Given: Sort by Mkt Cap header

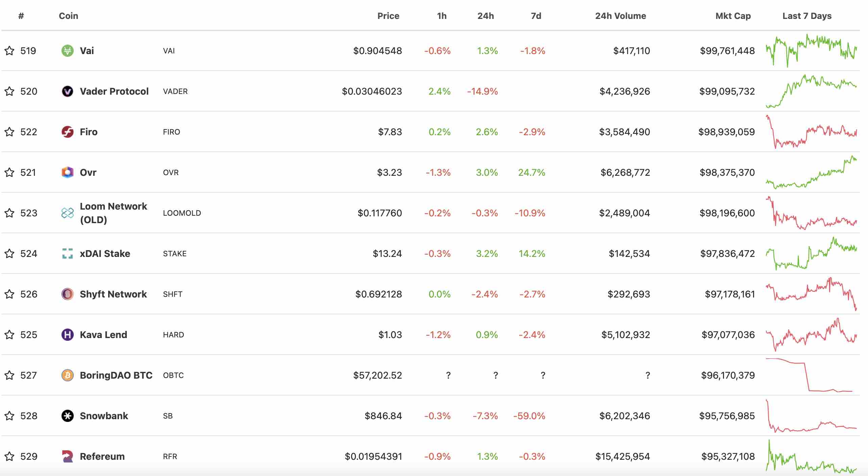Looking at the screenshot, I should click(733, 16).
